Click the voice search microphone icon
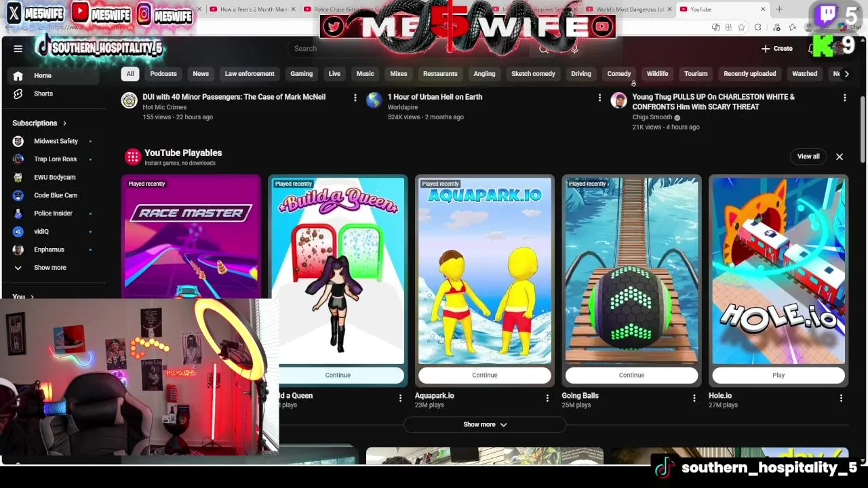Viewport: 868px width, 488px height. click(x=574, y=49)
